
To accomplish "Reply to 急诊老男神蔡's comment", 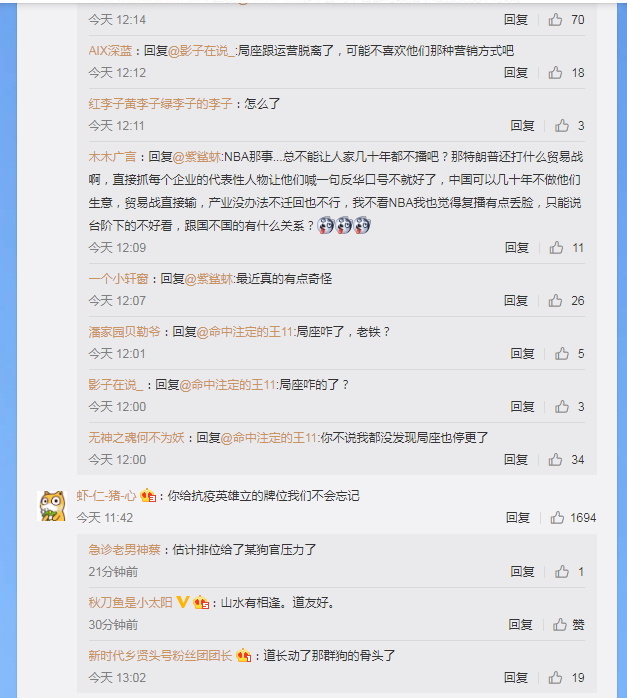I will pyautogui.click(x=522, y=571).
